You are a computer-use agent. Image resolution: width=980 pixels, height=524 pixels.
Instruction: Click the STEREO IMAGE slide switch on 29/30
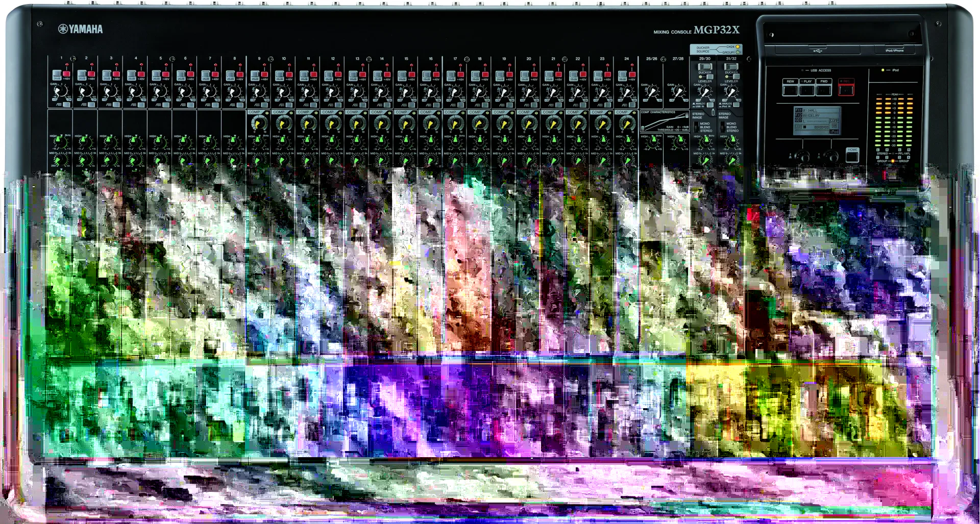696,126
